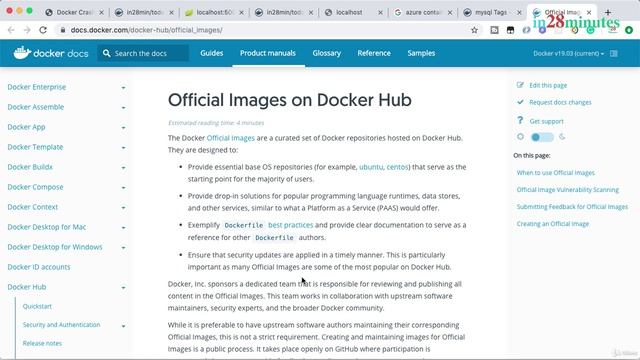Reload the current page
640x360 pixels.
43,30
